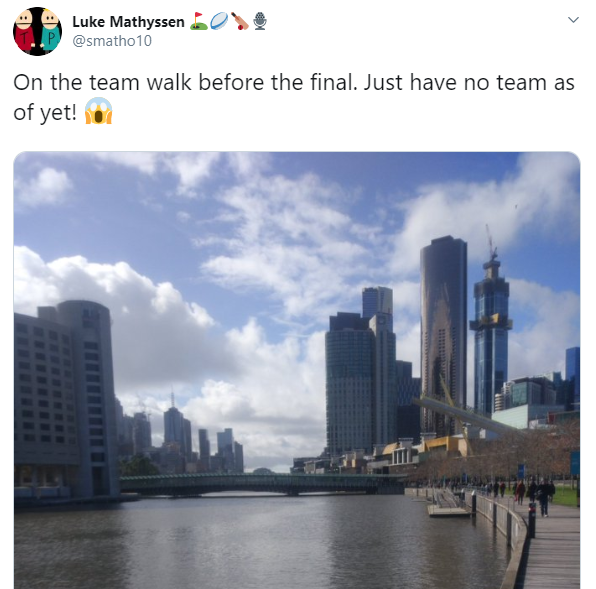Image resolution: width=596 pixels, height=589 pixels.
Task: Click the tweet text about the team walk
Action: (293, 97)
